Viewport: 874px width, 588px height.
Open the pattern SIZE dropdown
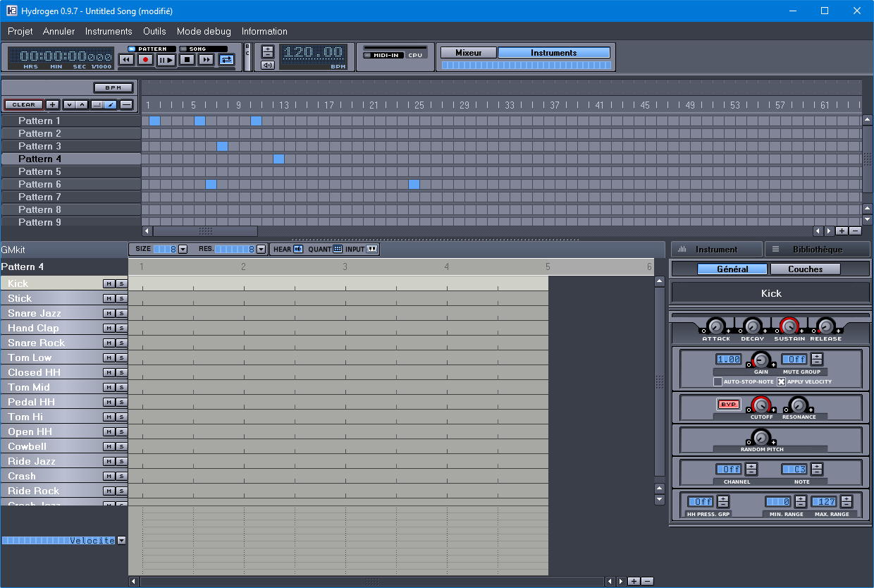[x=183, y=249]
